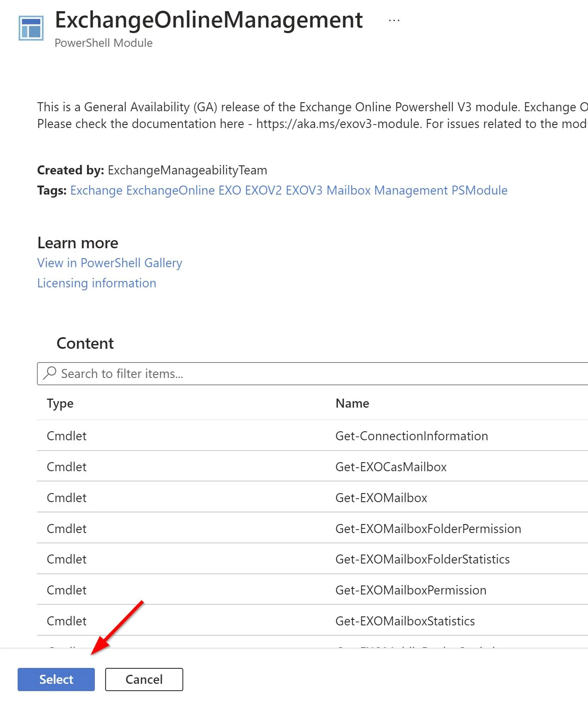The image size is (588, 707).
Task: Click the Cancel button
Action: pyautogui.click(x=144, y=679)
